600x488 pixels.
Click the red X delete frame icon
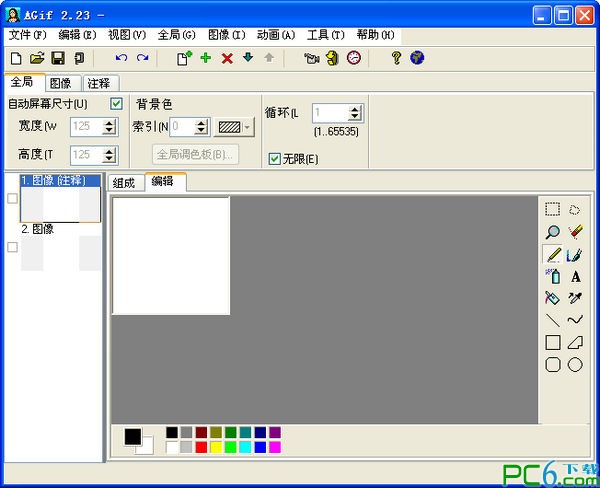tap(227, 58)
